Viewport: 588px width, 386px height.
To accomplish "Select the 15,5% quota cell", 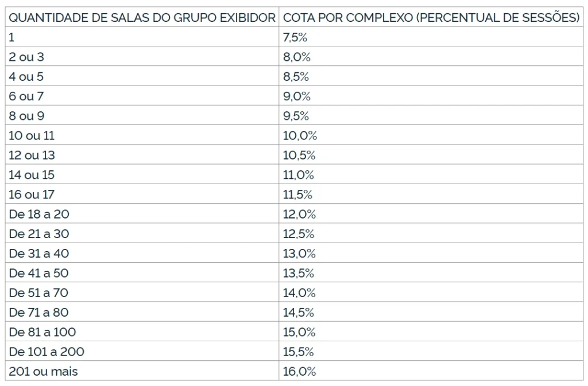I will (299, 352).
